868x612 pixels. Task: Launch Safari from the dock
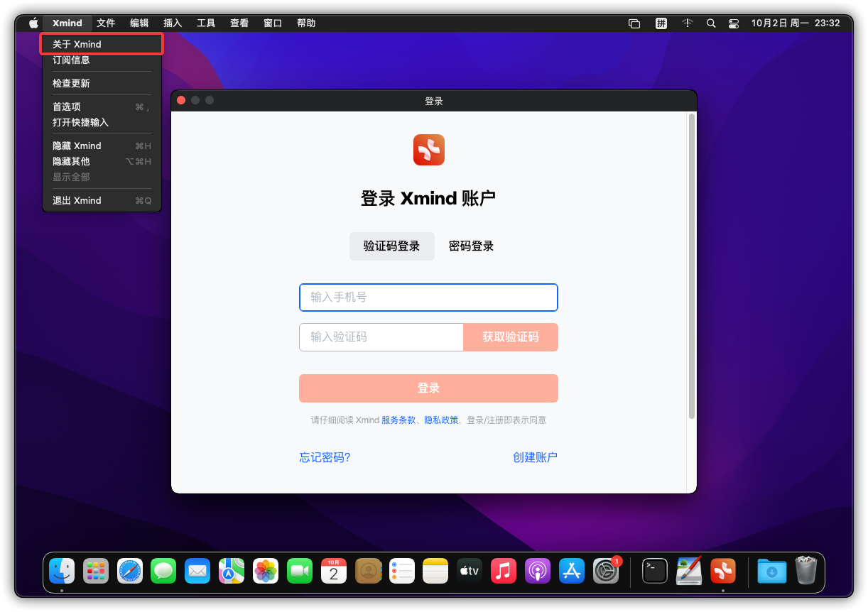(130, 571)
